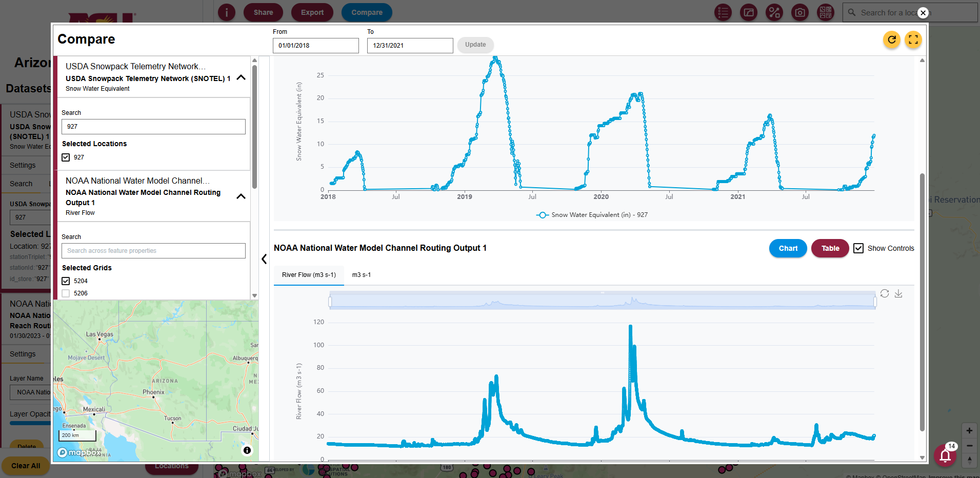Click the scroll down arrow of chart area
Screen dimensions: 980x478
922,457
